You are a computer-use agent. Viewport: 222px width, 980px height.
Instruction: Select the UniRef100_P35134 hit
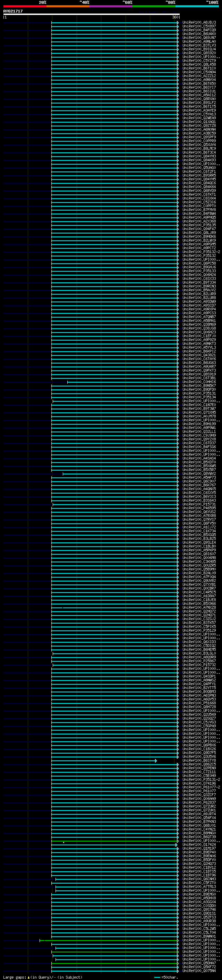tap(199, 397)
